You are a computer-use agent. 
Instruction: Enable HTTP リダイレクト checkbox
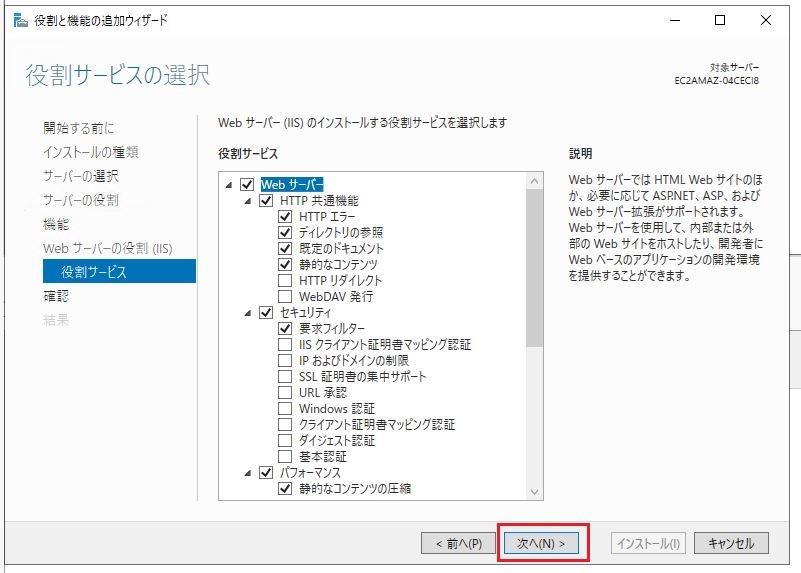click(285, 280)
